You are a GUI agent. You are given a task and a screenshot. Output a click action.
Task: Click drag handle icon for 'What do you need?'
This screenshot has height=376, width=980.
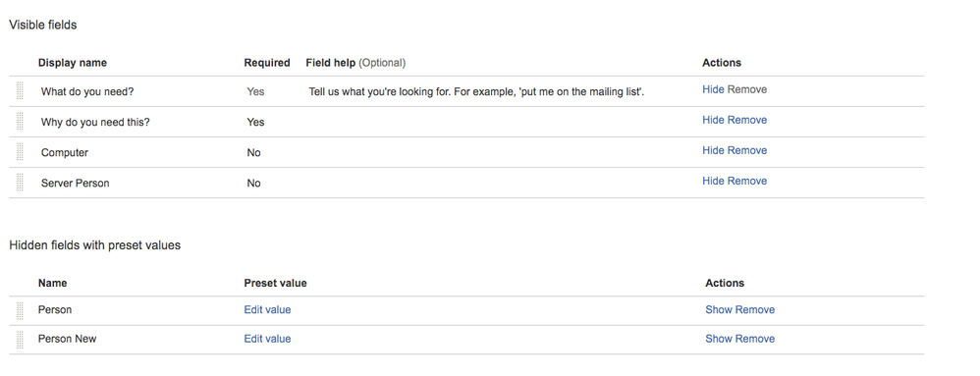[20, 91]
